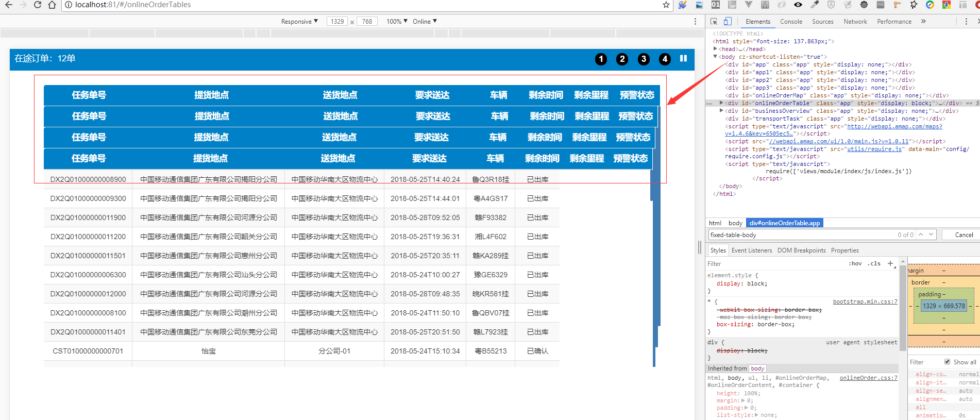The width and height of the screenshot is (980, 420).
Task: Reload the page with the refresh icon
Action: (37, 5)
